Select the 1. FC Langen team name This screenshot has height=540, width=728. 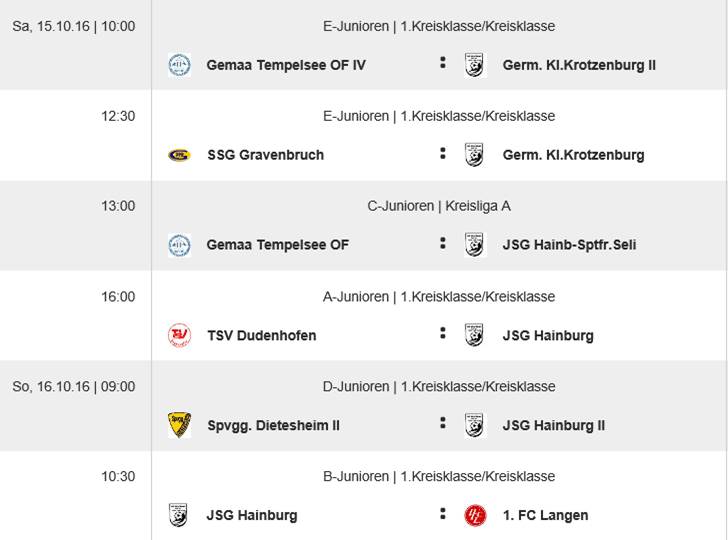[545, 515]
